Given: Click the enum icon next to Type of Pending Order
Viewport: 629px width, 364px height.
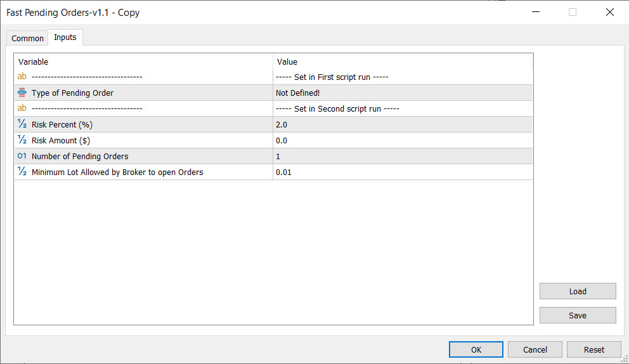Looking at the screenshot, I should click(x=22, y=93).
